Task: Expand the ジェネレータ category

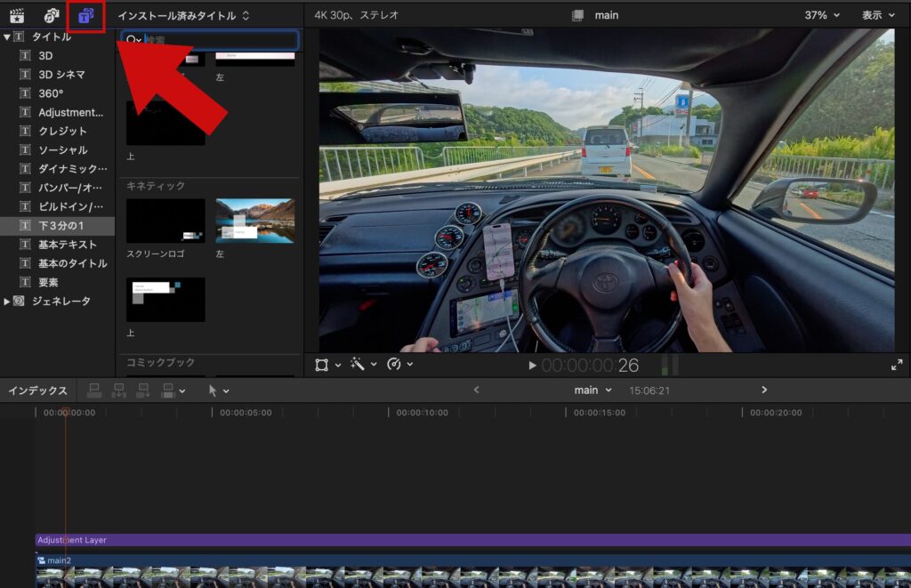Action: coord(7,302)
